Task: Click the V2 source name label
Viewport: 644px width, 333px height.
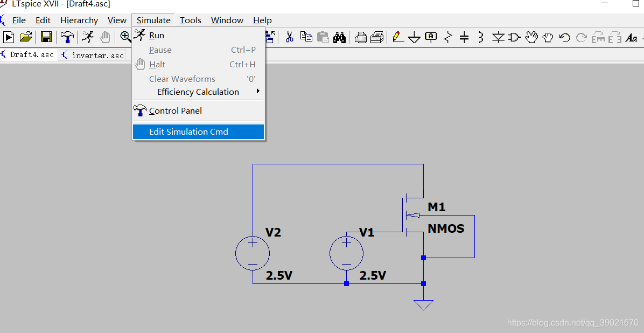Action: point(273,232)
